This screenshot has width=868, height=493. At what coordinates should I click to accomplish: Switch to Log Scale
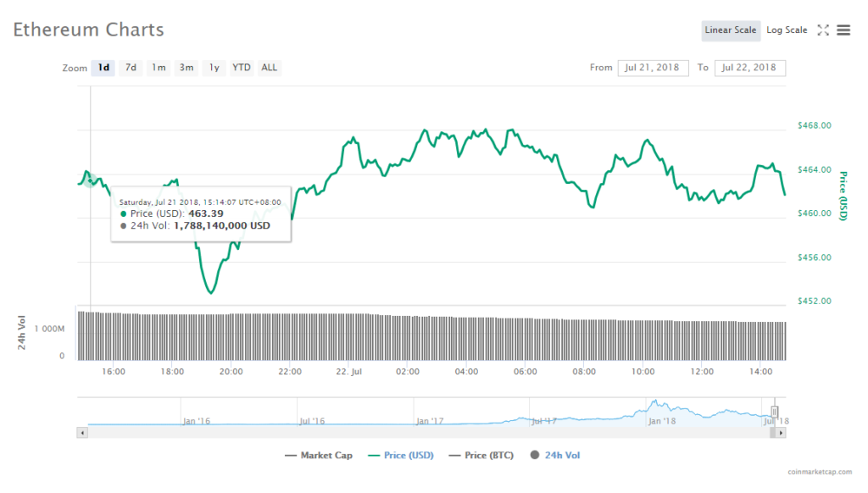[x=787, y=30]
